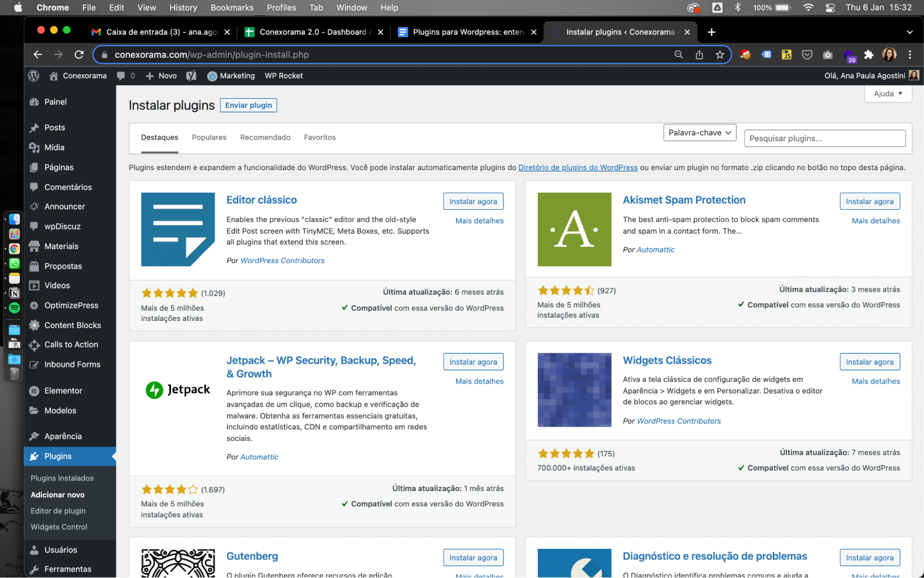Click the comments bubble icon in admin bar
924x578 pixels.
(x=121, y=76)
